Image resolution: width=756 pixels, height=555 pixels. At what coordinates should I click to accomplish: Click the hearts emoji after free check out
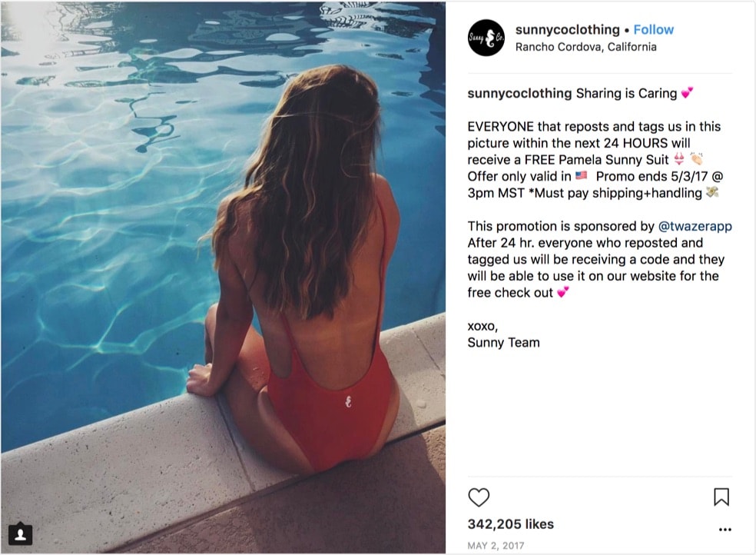tap(562, 292)
